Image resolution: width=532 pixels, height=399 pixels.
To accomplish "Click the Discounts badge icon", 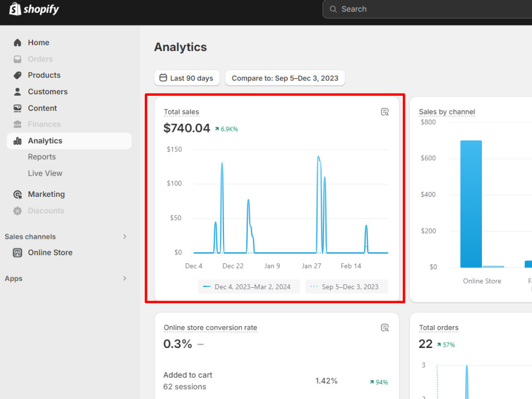I will point(18,211).
